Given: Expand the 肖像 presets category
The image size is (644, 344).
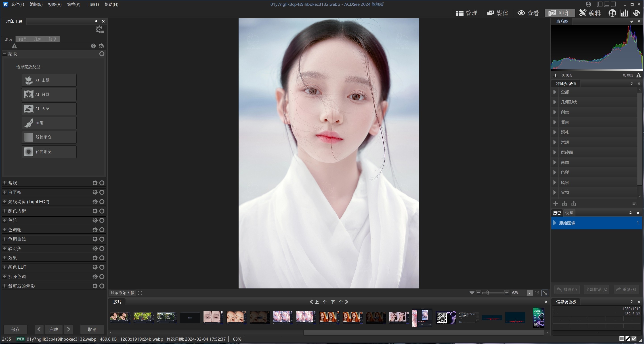Looking at the screenshot, I should coord(554,162).
